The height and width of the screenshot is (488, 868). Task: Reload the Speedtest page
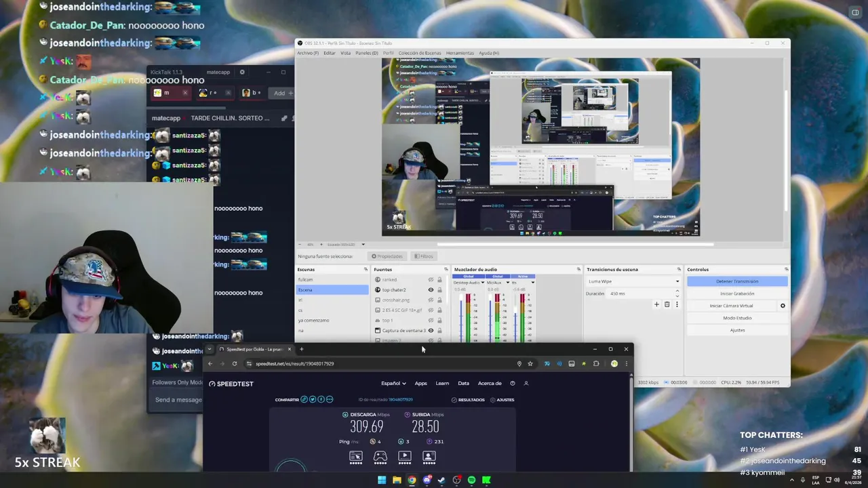point(235,364)
